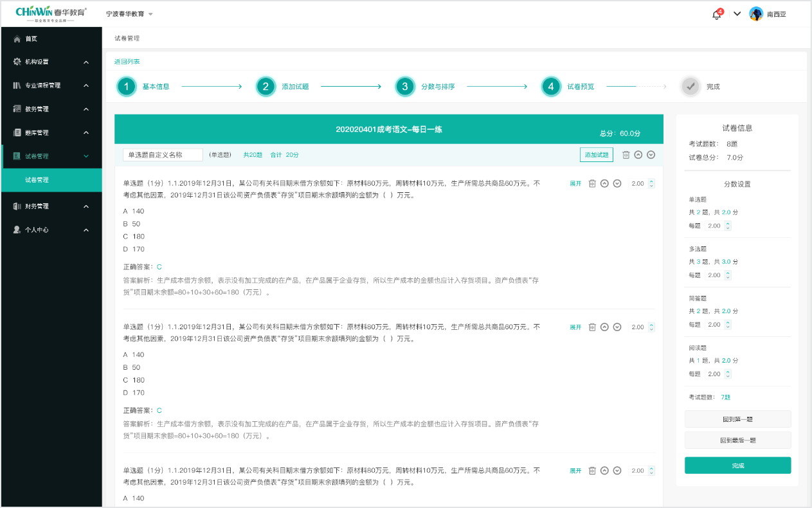The height and width of the screenshot is (508, 812).
Task: Adjust the first question's score stepper
Action: coord(651,183)
